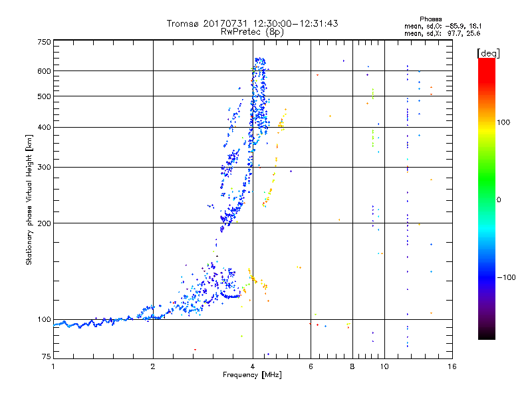532x399 pixels.
Task: Click the y-axis tick label "200"
Action: pos(44,223)
